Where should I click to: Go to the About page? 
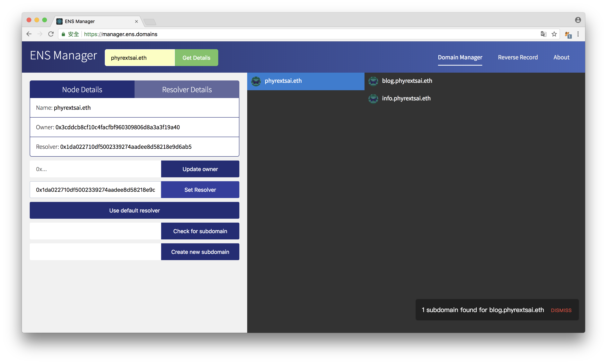[561, 57]
